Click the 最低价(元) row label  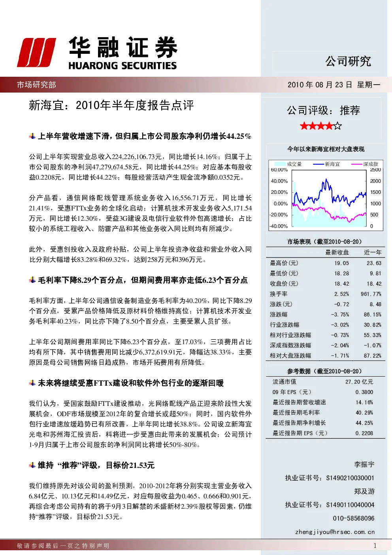[x=284, y=273]
